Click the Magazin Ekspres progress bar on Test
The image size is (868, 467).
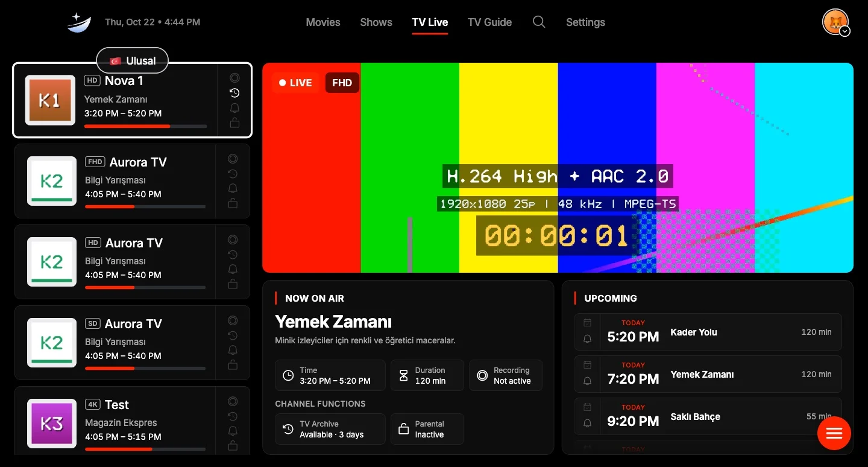[x=145, y=450]
